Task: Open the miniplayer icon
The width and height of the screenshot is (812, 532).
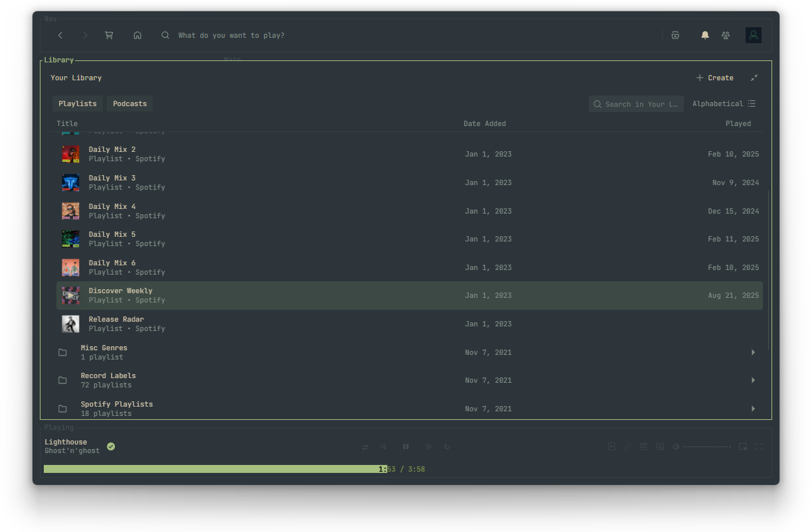Action: [743, 446]
